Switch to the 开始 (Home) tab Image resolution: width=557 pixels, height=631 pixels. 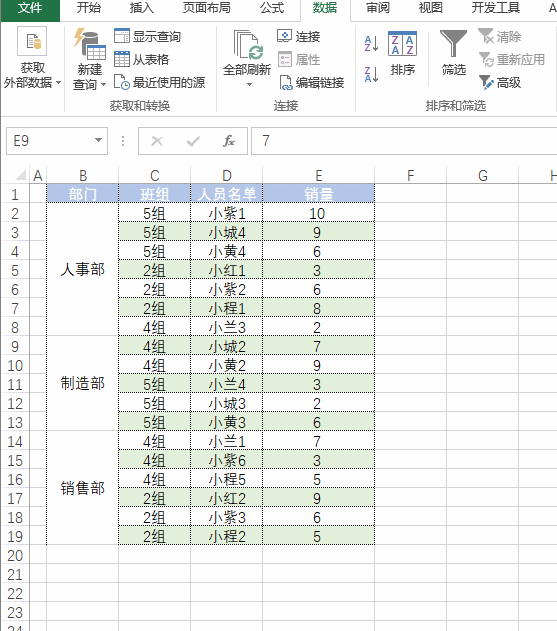pyautogui.click(x=89, y=8)
